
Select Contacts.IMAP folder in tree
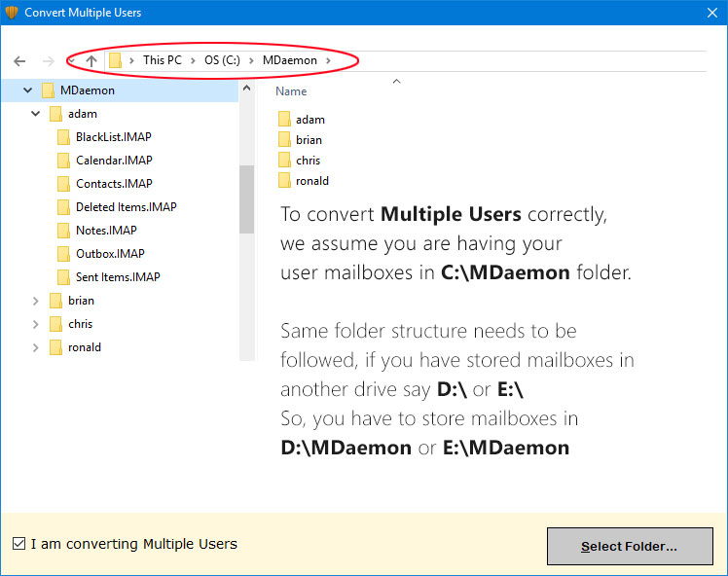pos(114,183)
